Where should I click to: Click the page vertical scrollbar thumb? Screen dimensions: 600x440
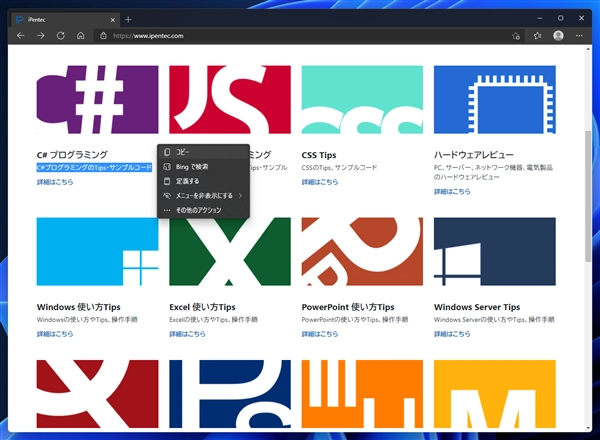[x=588, y=196]
